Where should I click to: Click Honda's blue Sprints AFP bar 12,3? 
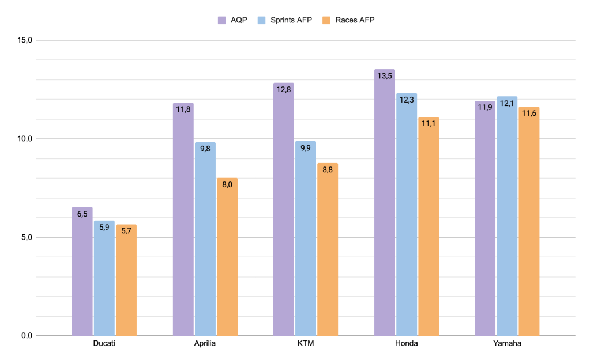pos(407,214)
